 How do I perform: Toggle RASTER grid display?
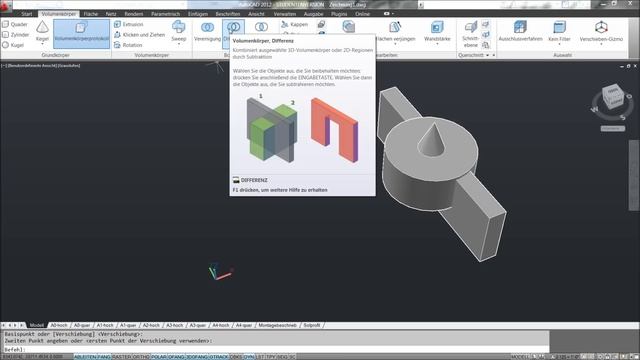122,357
